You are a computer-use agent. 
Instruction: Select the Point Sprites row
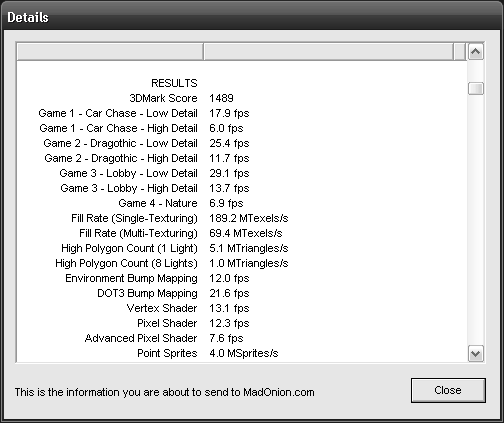point(242,353)
